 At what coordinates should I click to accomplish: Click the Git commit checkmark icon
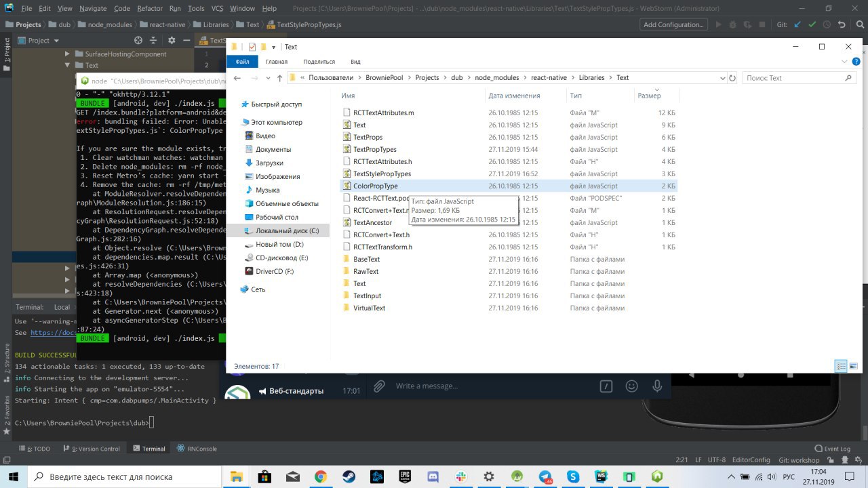coord(812,24)
